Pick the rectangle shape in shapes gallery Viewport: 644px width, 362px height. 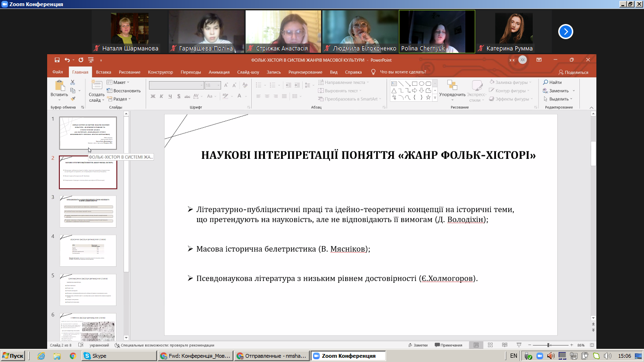tap(414, 83)
